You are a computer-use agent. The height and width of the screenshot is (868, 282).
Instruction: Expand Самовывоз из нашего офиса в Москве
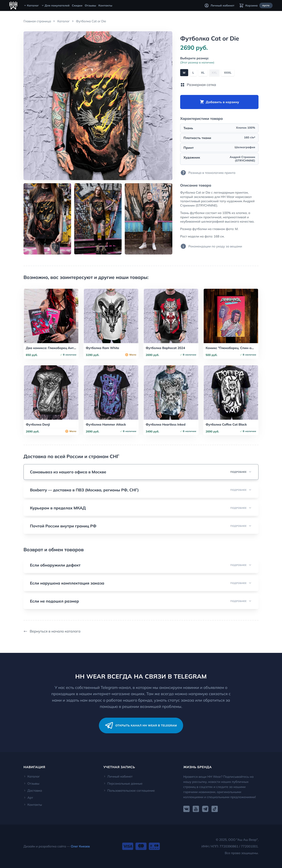pos(141,472)
